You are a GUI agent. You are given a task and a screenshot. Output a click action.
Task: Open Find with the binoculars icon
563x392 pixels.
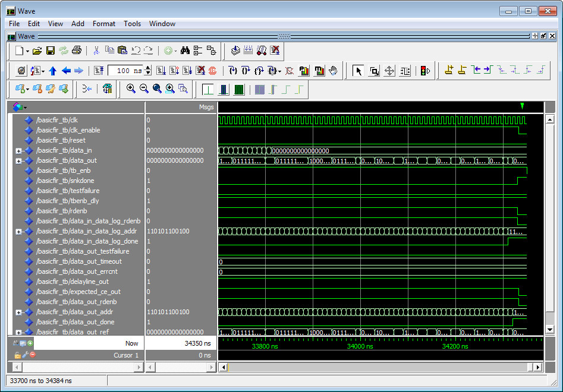click(x=185, y=51)
